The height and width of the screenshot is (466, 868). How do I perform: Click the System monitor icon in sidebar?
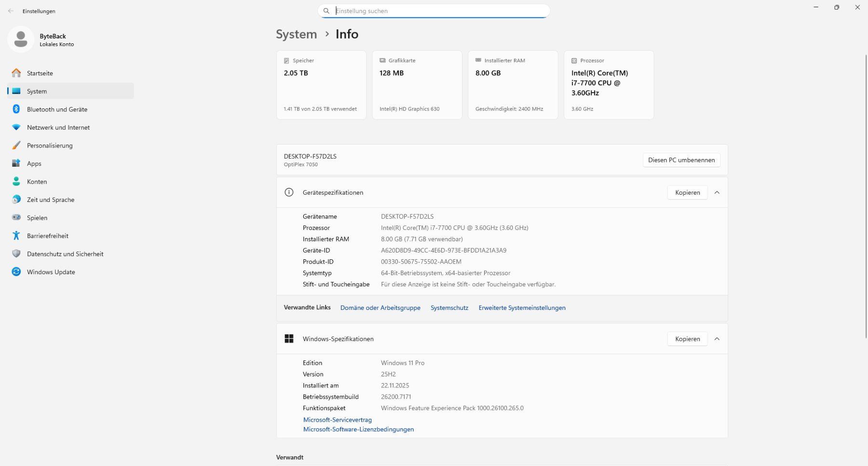pyautogui.click(x=16, y=91)
